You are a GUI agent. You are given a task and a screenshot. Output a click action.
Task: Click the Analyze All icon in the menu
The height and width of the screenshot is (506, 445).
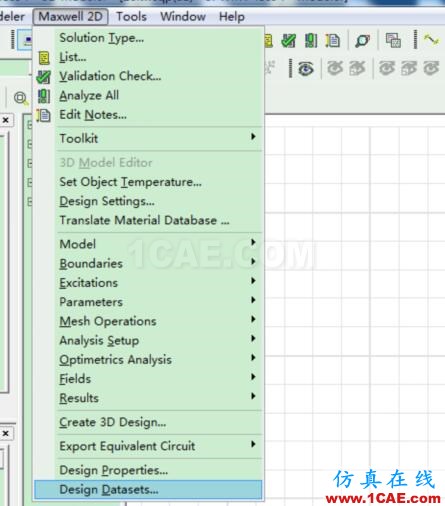(x=44, y=96)
